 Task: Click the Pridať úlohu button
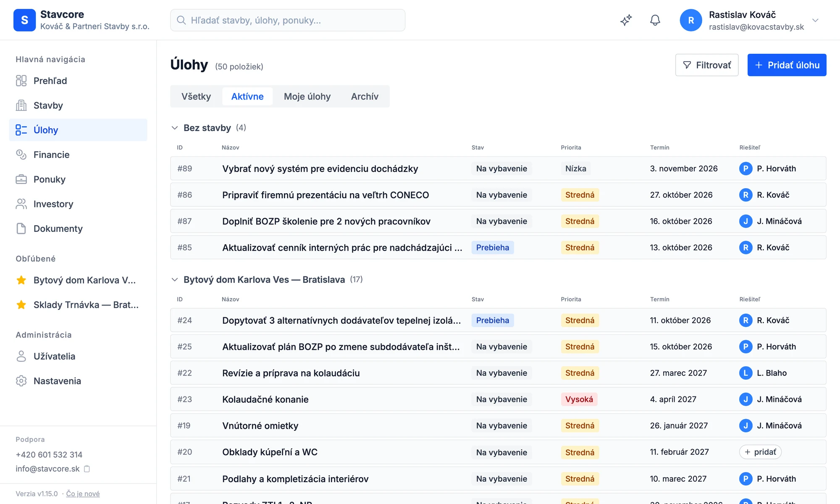click(787, 65)
